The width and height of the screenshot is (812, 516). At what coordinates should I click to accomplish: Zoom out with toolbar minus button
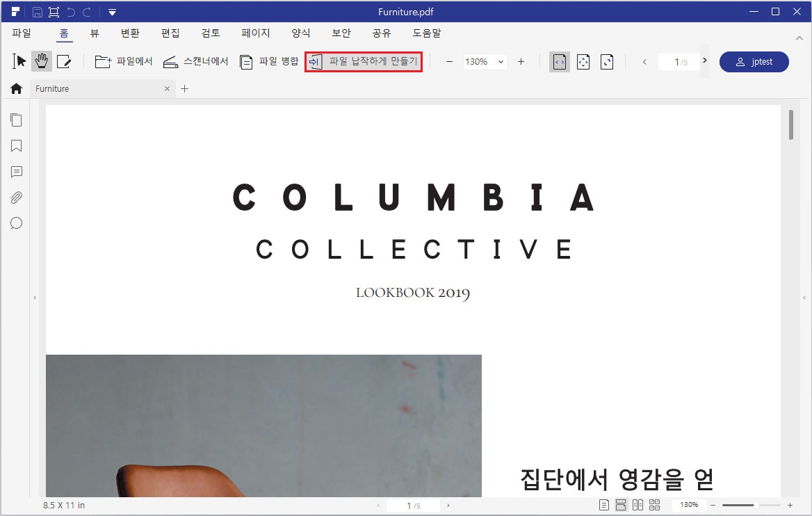coord(450,62)
